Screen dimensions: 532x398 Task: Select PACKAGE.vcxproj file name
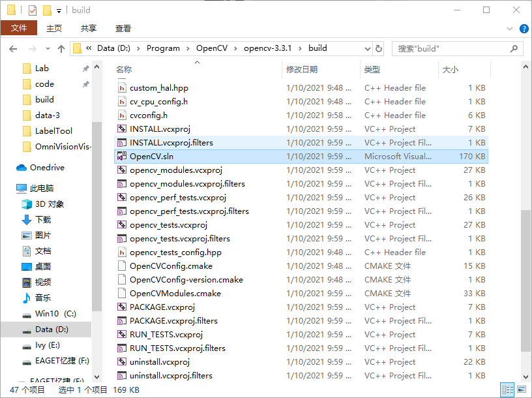[x=162, y=307]
